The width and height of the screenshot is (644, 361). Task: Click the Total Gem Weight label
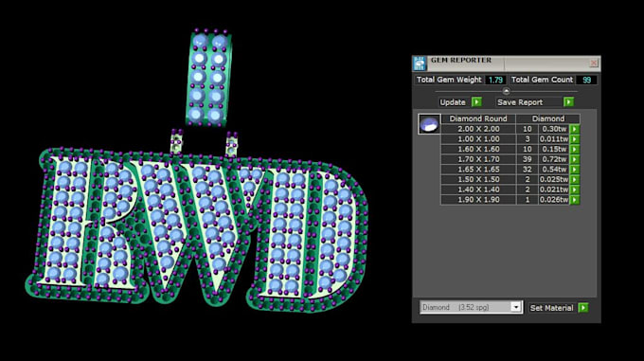pos(449,80)
